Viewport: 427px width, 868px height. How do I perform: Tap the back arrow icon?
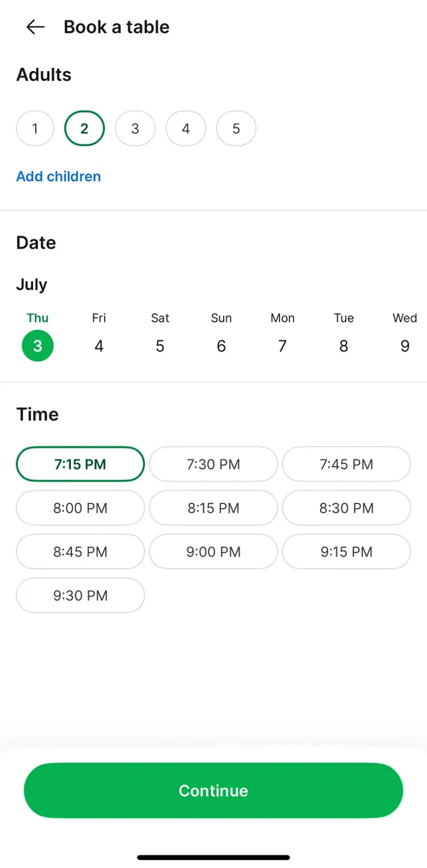(35, 27)
